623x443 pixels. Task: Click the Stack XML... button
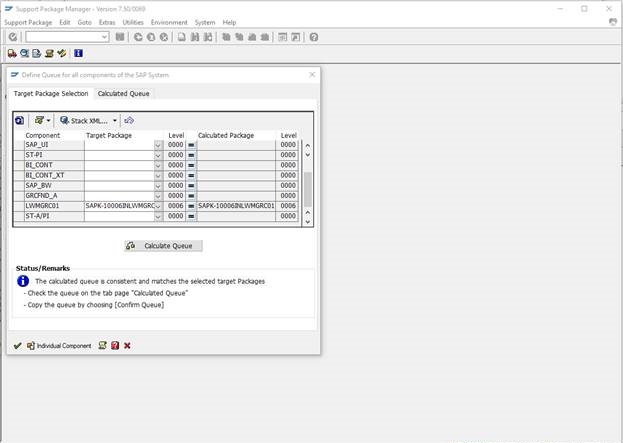(84, 120)
